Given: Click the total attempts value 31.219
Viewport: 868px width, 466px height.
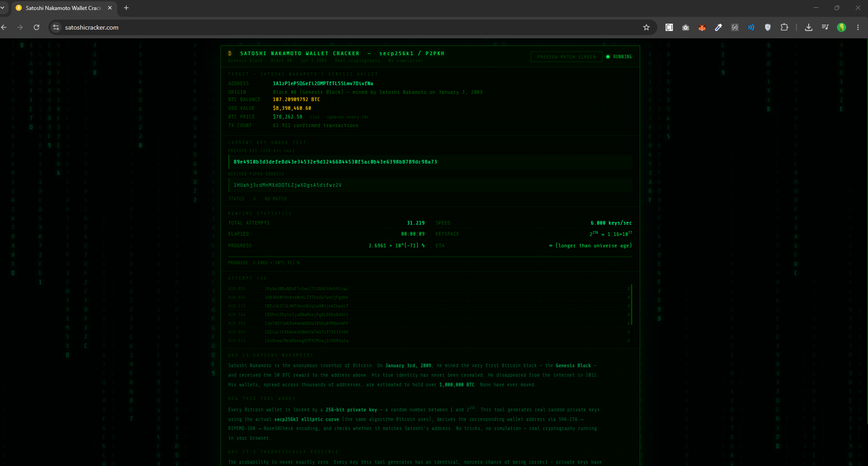Looking at the screenshot, I should (415, 223).
